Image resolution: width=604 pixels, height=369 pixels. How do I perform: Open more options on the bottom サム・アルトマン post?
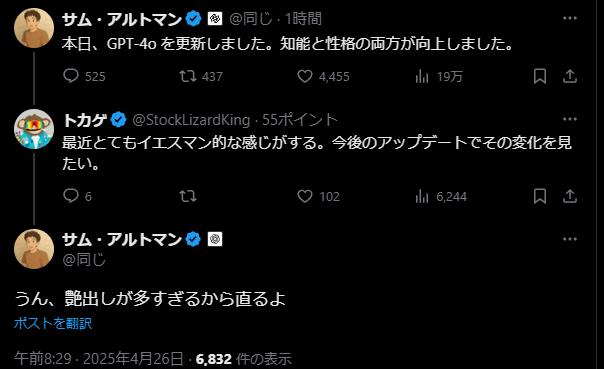(x=570, y=239)
